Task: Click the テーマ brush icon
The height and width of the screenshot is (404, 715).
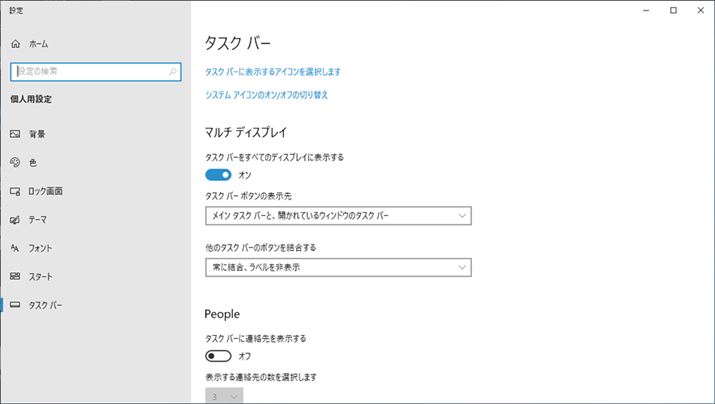Action: 15,220
